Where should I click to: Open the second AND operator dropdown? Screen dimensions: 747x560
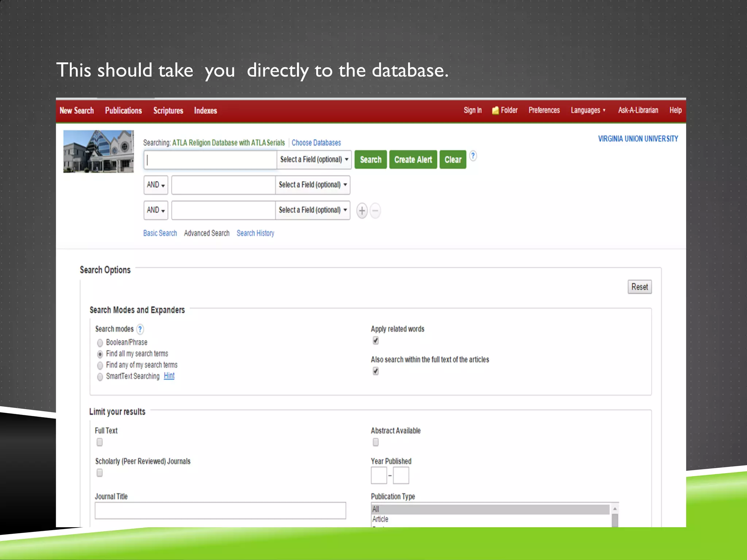pyautogui.click(x=156, y=210)
